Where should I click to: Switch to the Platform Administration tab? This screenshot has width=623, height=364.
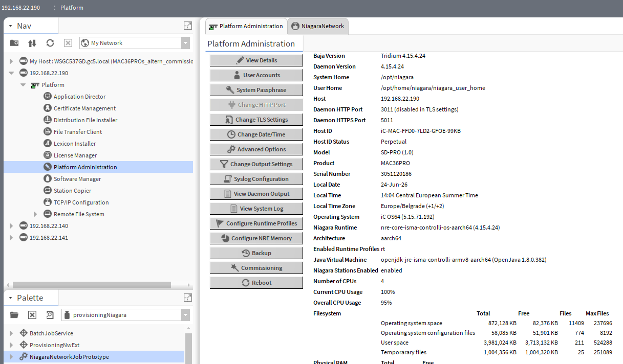[246, 26]
